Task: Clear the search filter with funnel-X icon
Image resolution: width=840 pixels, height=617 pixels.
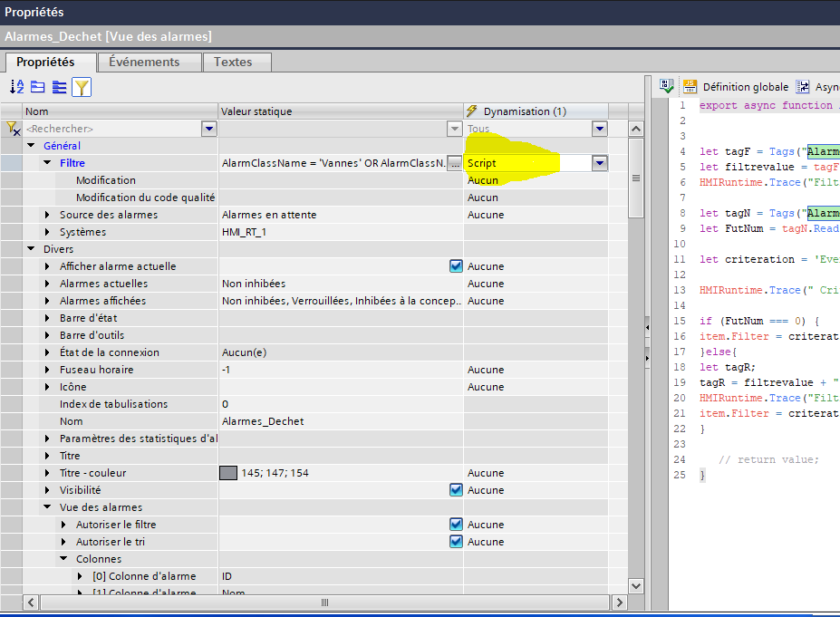Action: [x=13, y=129]
